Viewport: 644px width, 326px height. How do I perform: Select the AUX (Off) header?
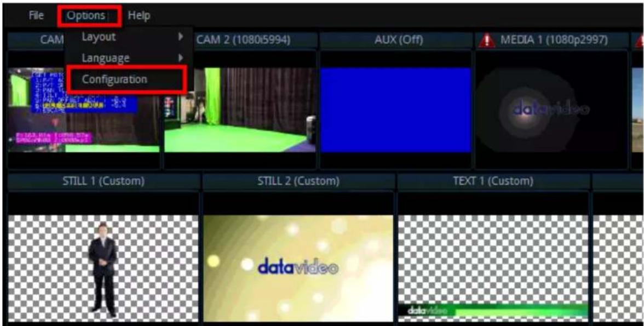395,41
